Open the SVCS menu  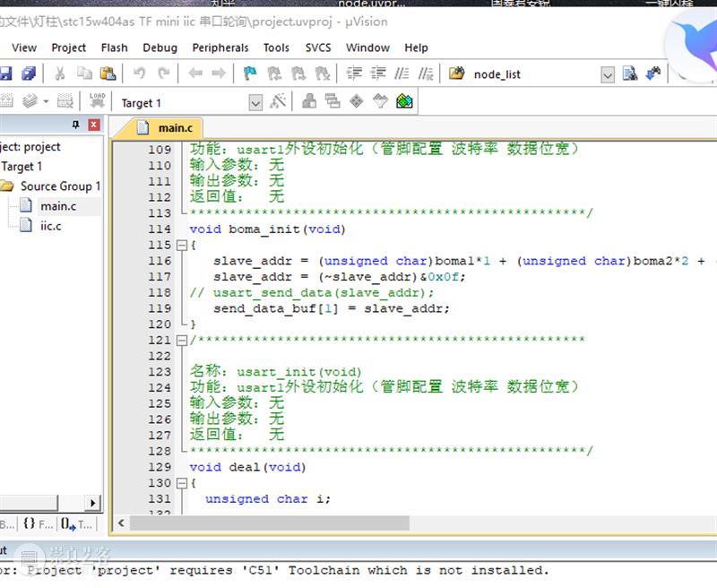click(318, 48)
